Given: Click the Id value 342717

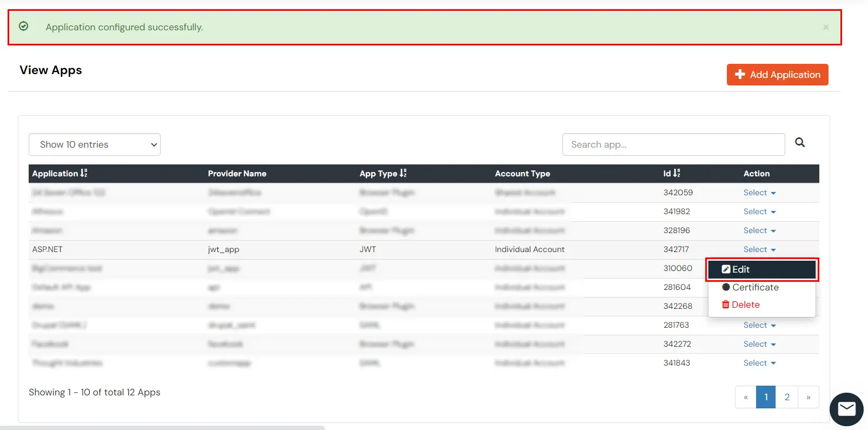Looking at the screenshot, I should point(676,249).
